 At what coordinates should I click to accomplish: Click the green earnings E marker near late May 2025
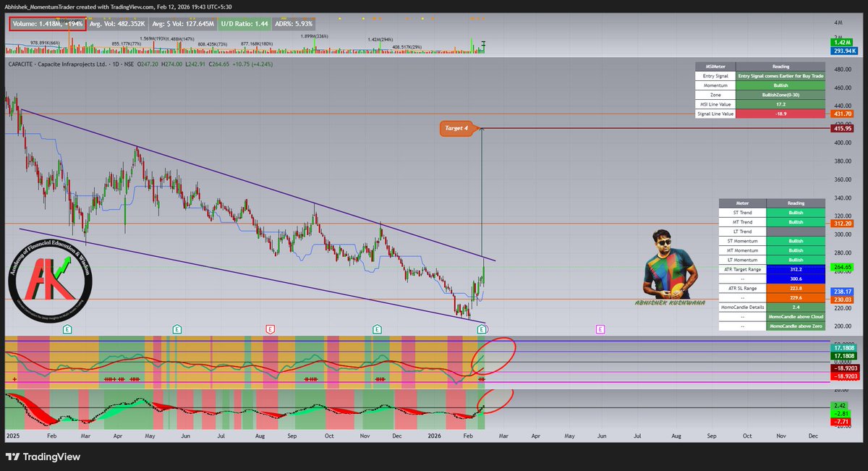tap(177, 329)
